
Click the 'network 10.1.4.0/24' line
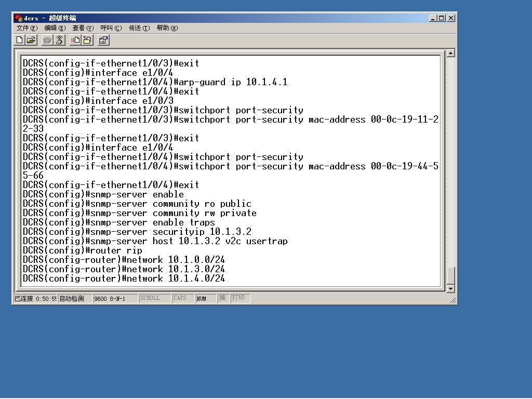[124, 278]
